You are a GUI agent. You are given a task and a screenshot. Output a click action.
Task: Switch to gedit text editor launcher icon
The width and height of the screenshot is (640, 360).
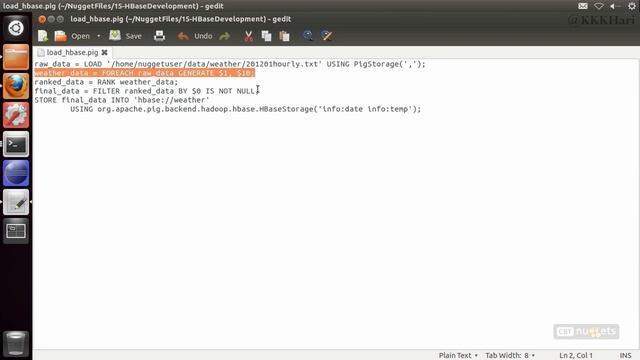pos(16,202)
